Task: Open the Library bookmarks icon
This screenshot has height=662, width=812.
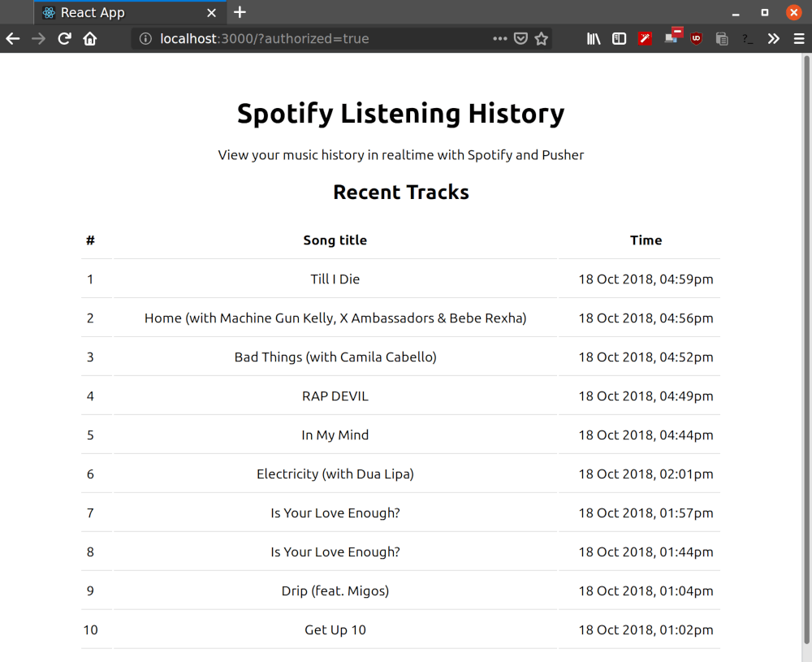Action: coord(594,38)
